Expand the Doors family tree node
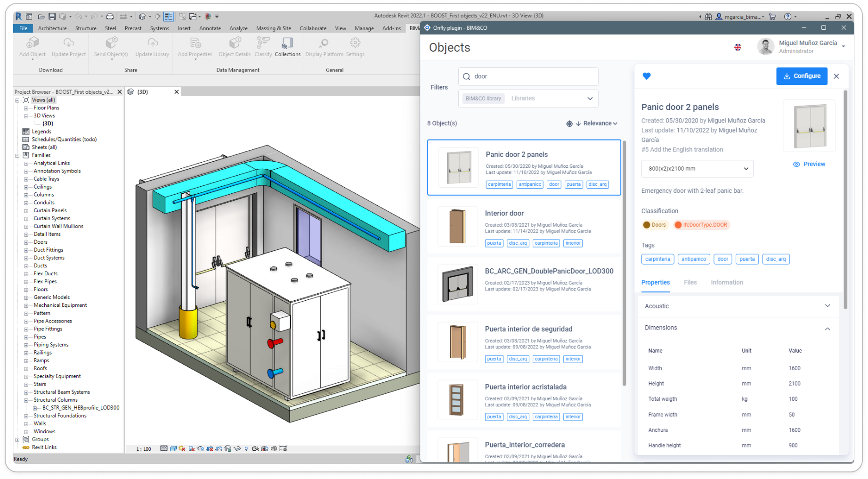This screenshot has height=479, width=868. [x=26, y=242]
